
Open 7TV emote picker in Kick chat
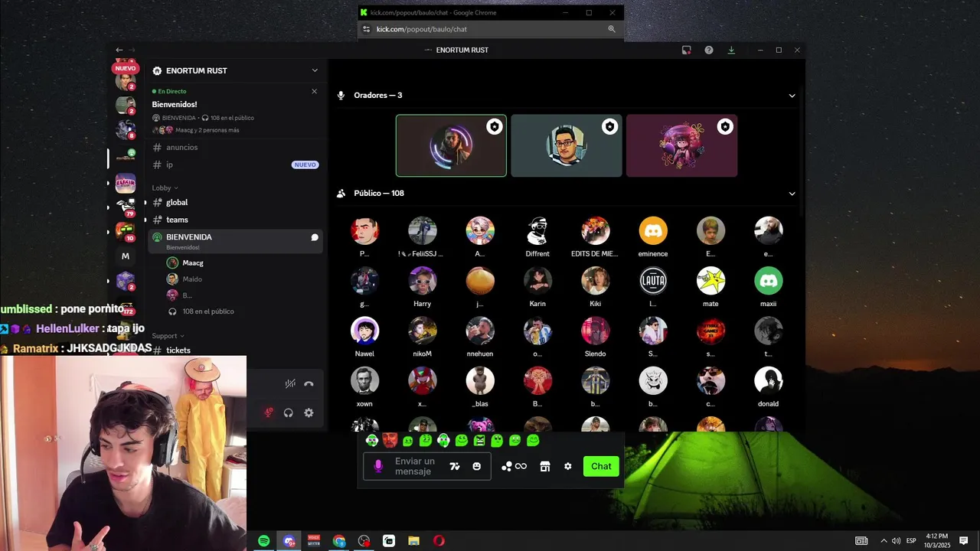tap(455, 466)
